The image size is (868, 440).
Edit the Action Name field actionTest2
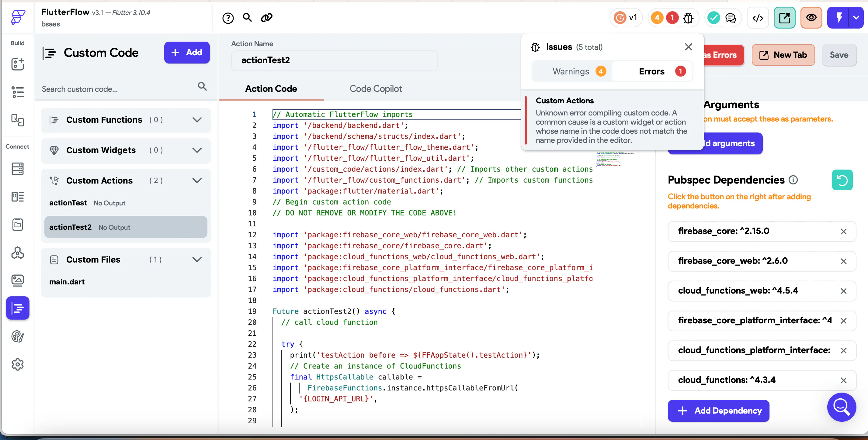pos(334,60)
